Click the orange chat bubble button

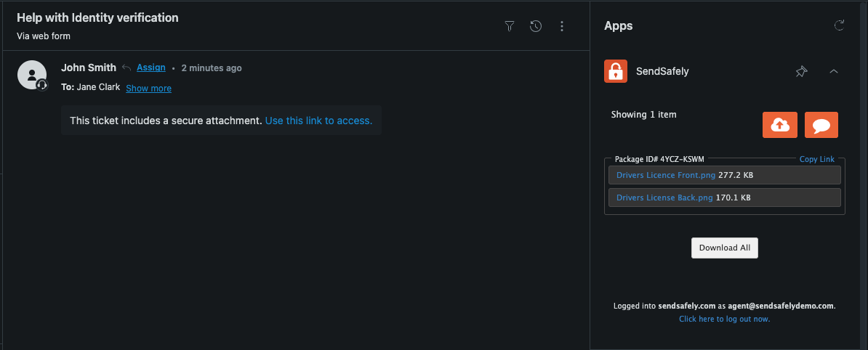click(x=821, y=125)
